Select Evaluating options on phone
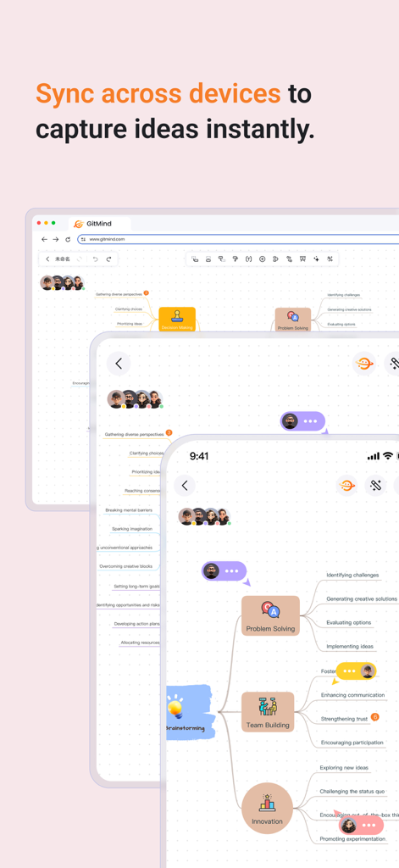Viewport: 399px width, 868px height. (x=349, y=622)
